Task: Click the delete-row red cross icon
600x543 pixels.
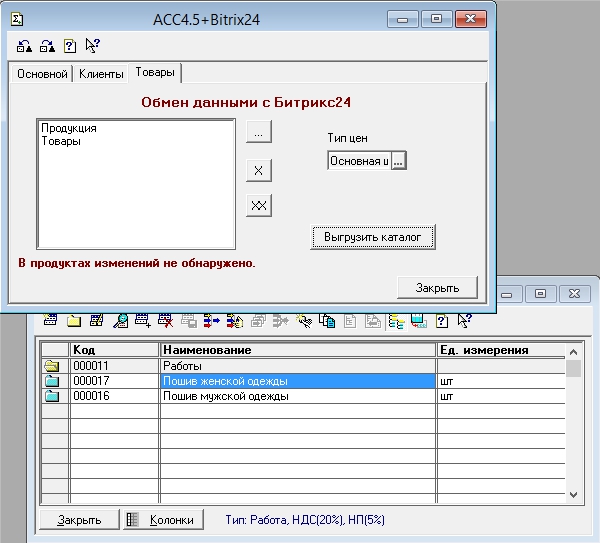Action: (166, 321)
